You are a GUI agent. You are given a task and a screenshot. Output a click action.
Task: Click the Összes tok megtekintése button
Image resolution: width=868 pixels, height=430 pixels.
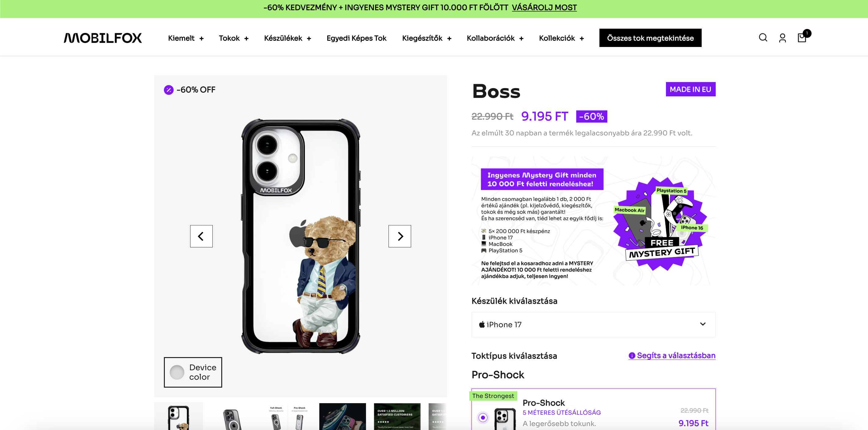tap(650, 38)
